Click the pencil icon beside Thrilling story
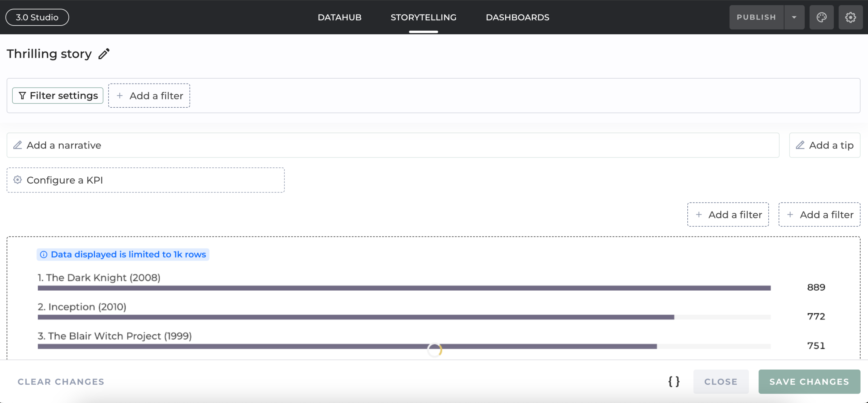 pos(104,54)
